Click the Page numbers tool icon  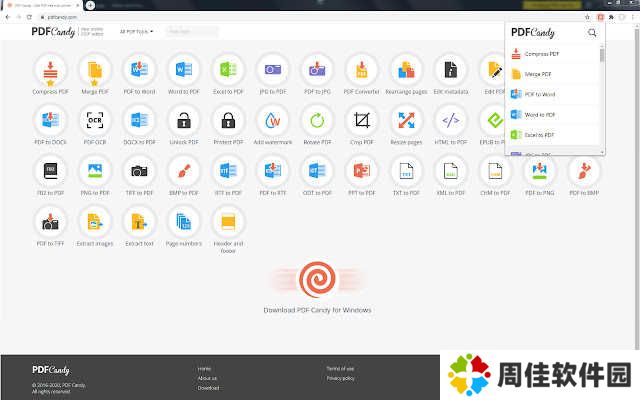(184, 222)
